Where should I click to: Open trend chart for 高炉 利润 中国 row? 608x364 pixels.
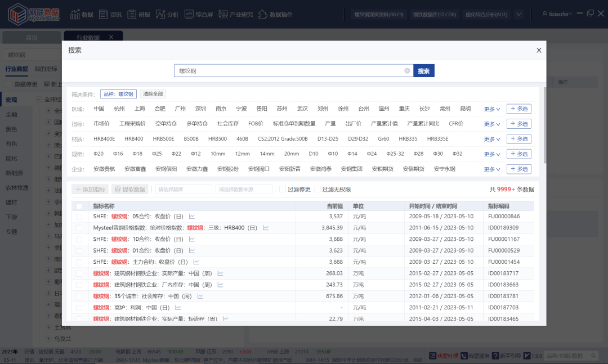[x=178, y=307]
